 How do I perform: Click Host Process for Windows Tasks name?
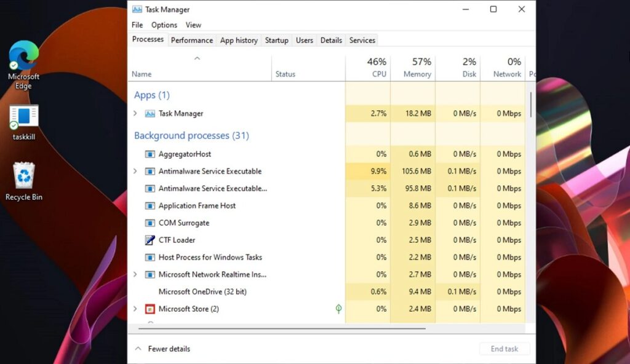click(x=210, y=257)
